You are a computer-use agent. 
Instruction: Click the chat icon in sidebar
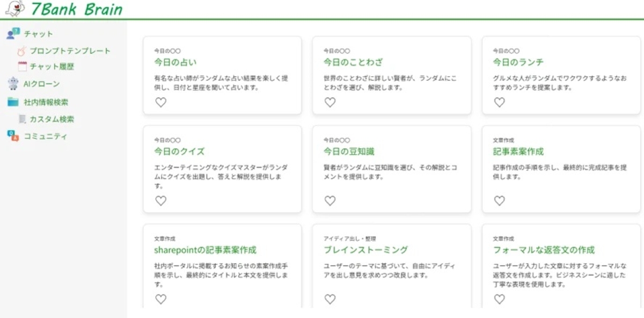13,34
